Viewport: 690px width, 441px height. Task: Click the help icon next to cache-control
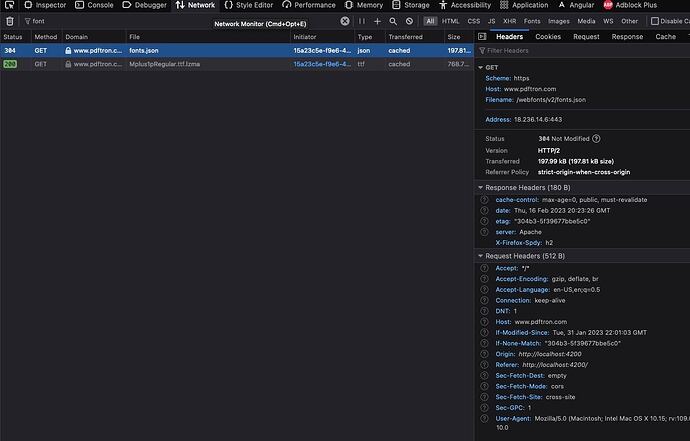[485, 199]
